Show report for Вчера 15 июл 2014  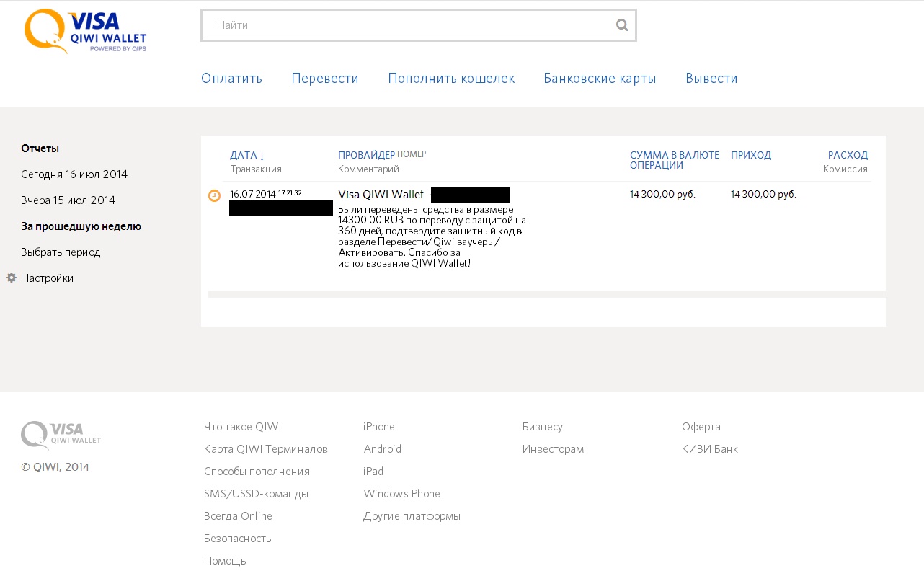coord(68,200)
